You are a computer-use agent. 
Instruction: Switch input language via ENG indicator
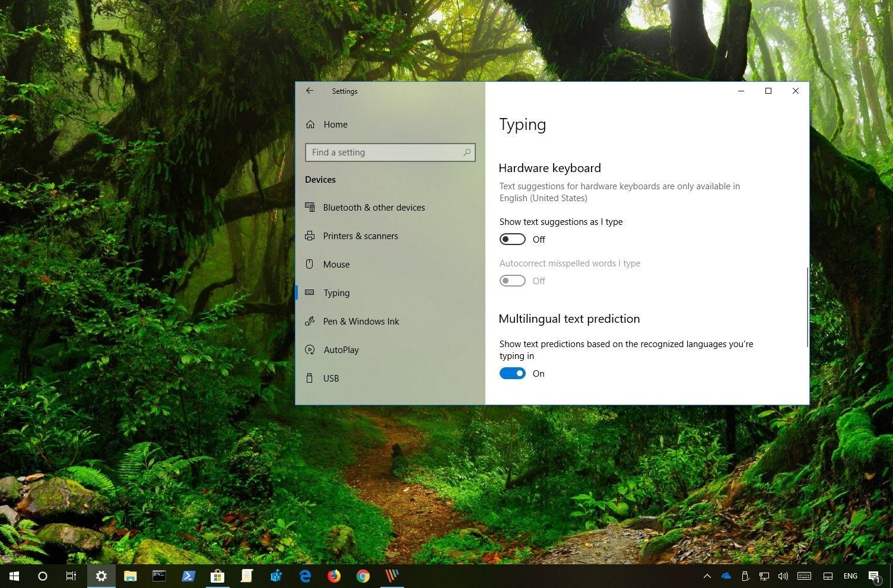click(850, 576)
